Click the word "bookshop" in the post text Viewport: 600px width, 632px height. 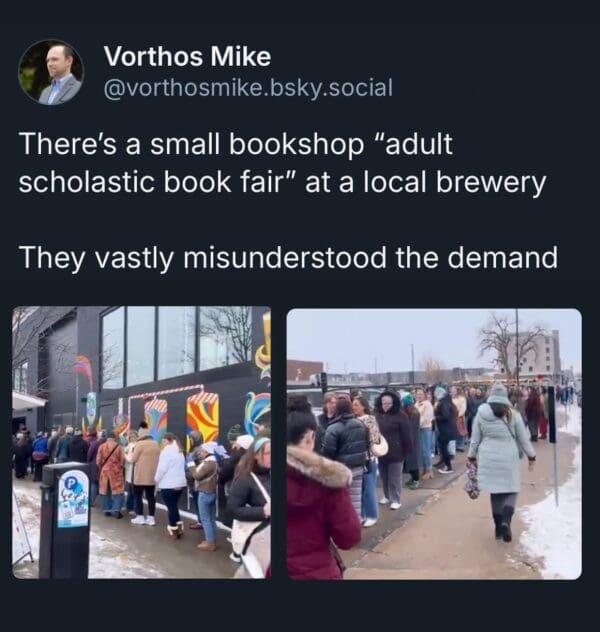click(296, 144)
